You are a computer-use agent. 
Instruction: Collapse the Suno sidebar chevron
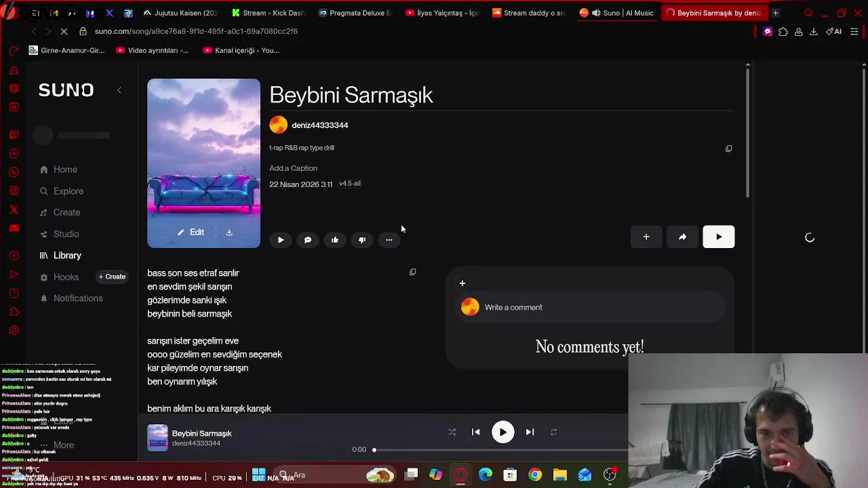tap(119, 90)
